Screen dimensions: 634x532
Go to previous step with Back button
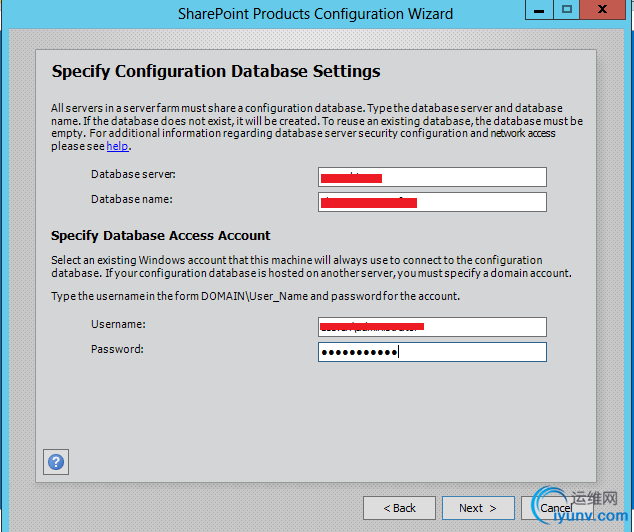tap(399, 508)
